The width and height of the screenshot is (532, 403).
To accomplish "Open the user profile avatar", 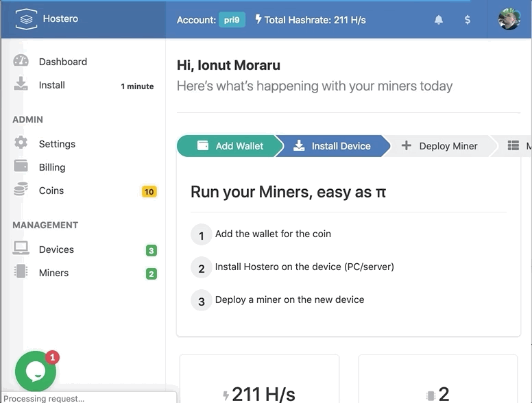I will (x=509, y=19).
